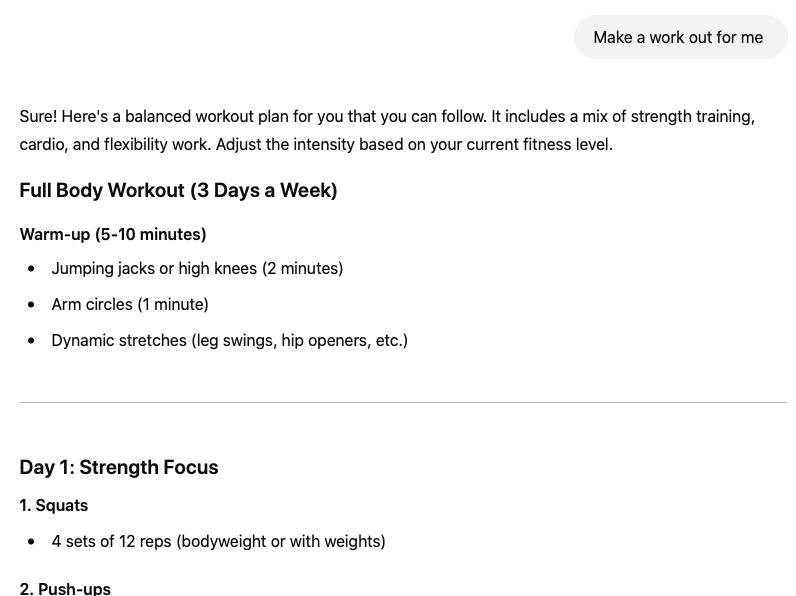Click the bullet dot before "4 sets of 12 reps"
Screen dimensions: 796x596
pyautogui.click(x=31, y=542)
